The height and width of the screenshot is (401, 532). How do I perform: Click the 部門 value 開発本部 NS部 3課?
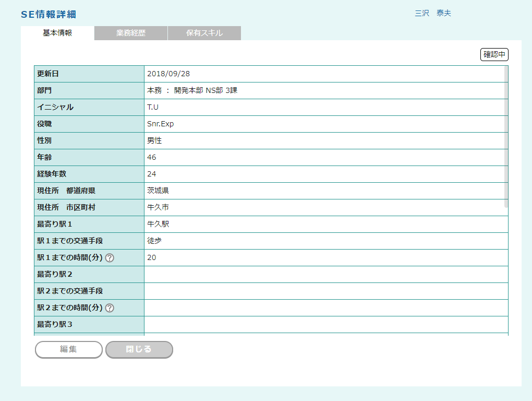pos(192,90)
